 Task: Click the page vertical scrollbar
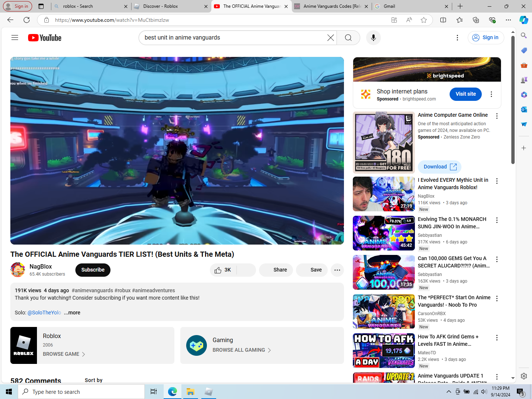[x=513, y=100]
